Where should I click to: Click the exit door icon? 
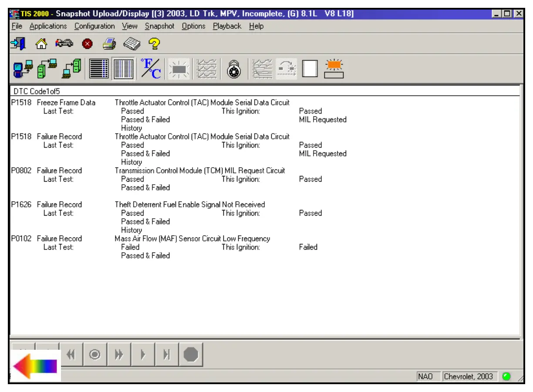pos(18,44)
